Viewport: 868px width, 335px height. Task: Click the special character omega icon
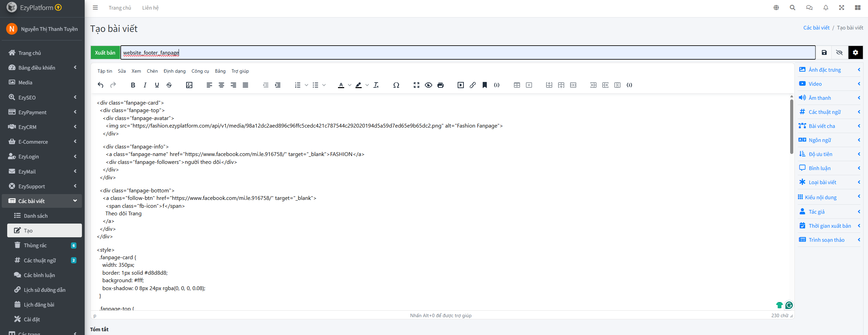click(396, 85)
